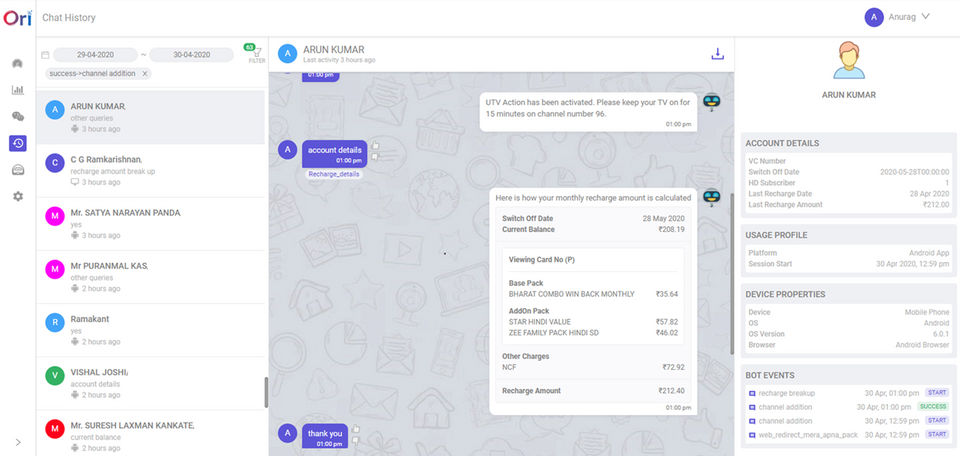
Task: Open the settings gear icon in sidebar
Action: [x=18, y=196]
